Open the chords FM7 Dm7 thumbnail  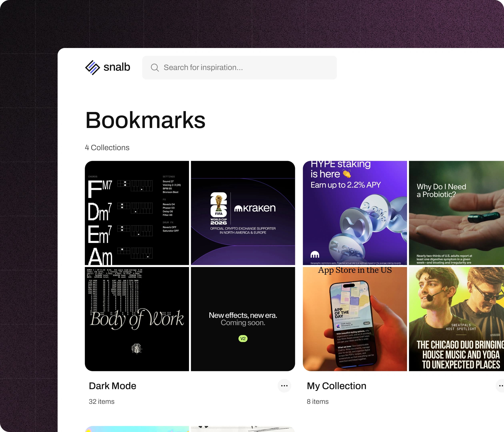137,213
